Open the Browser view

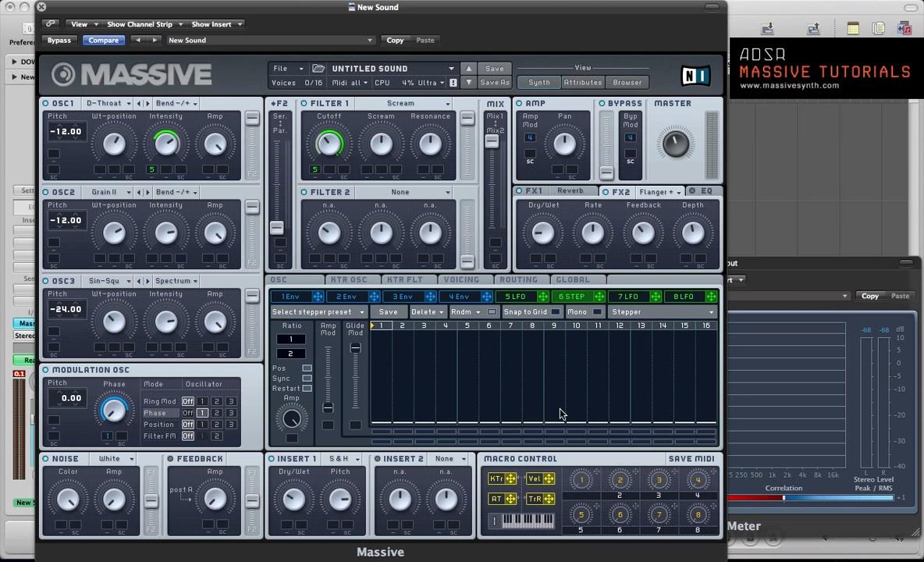(627, 83)
